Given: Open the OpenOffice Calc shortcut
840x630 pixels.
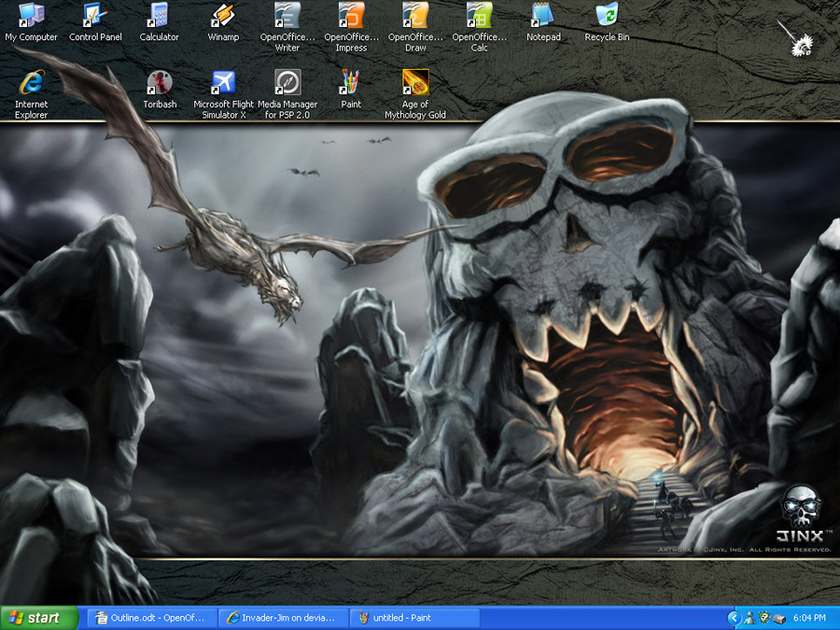Looking at the screenshot, I should 480,27.
